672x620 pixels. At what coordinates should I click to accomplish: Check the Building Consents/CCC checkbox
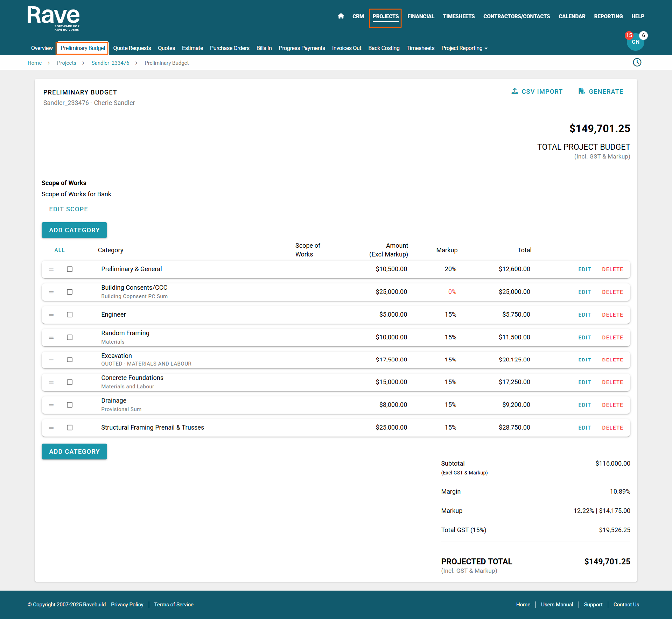[x=70, y=292]
